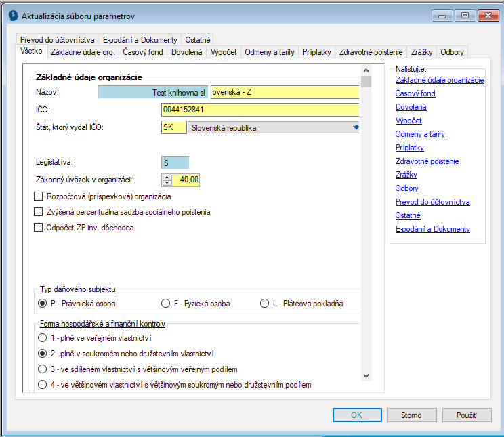
Task: Choose 3 - ve sdíleném vlastnictví option
Action: tap(43, 369)
